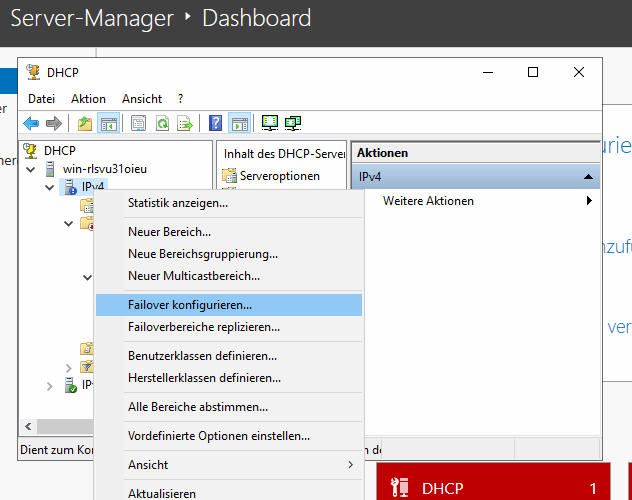
Task: Select the DHCP root tree node
Action: pos(60,151)
